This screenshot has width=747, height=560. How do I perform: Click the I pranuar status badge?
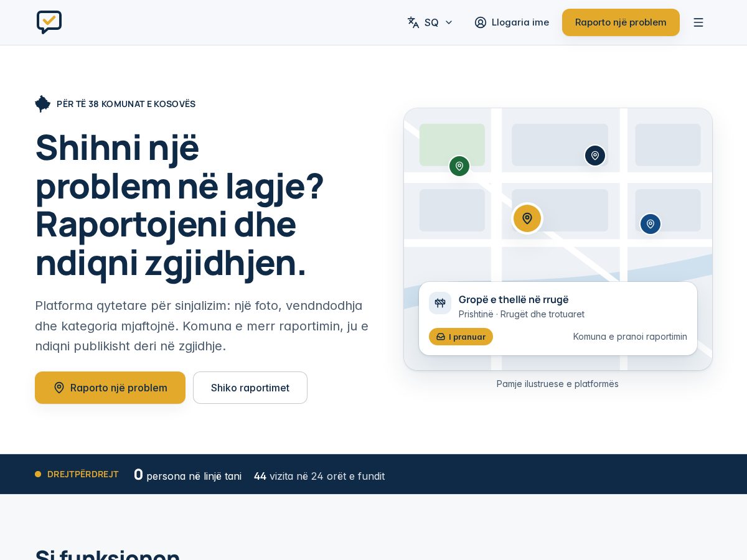[461, 337]
